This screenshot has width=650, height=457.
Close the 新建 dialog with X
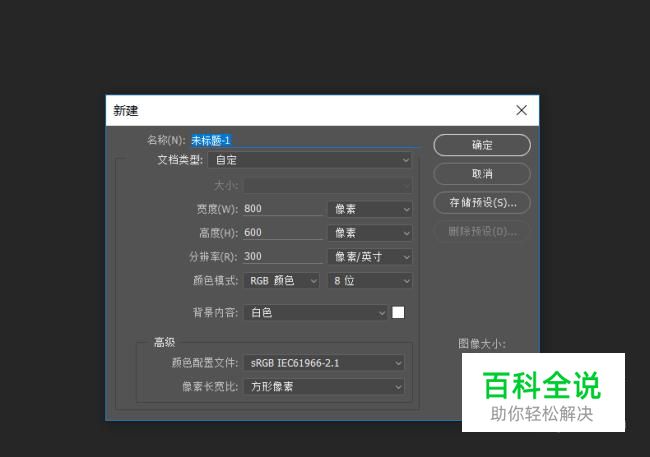click(x=521, y=110)
